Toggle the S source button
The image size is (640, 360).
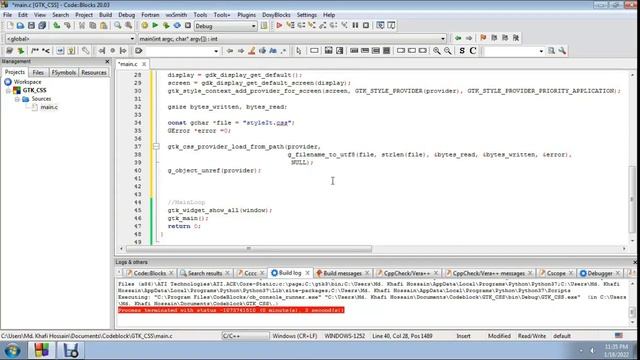462,51
